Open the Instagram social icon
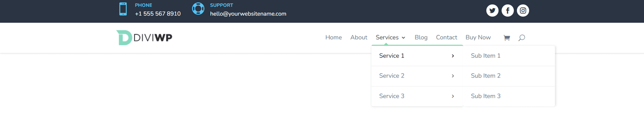Viewport: 644px width, 134px height. click(x=523, y=11)
